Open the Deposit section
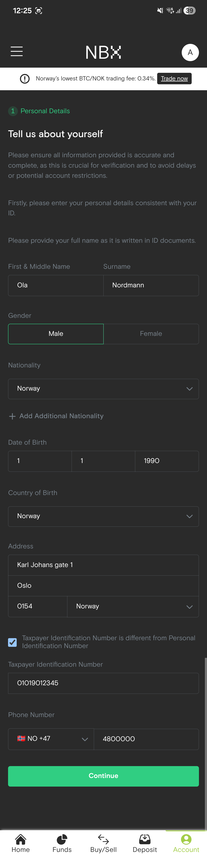Image resolution: width=207 pixels, height=868 pixels. 145,843
